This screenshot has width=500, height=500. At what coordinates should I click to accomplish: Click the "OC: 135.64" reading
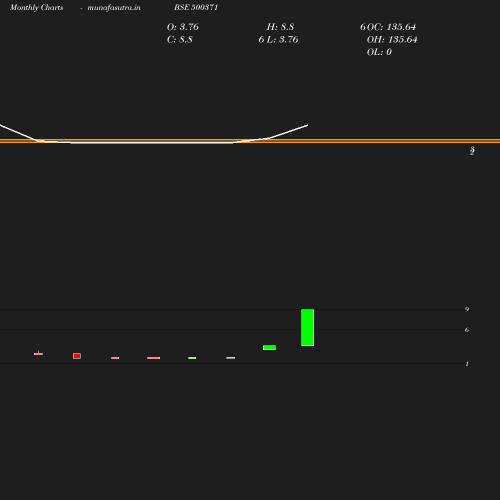pyautogui.click(x=391, y=27)
